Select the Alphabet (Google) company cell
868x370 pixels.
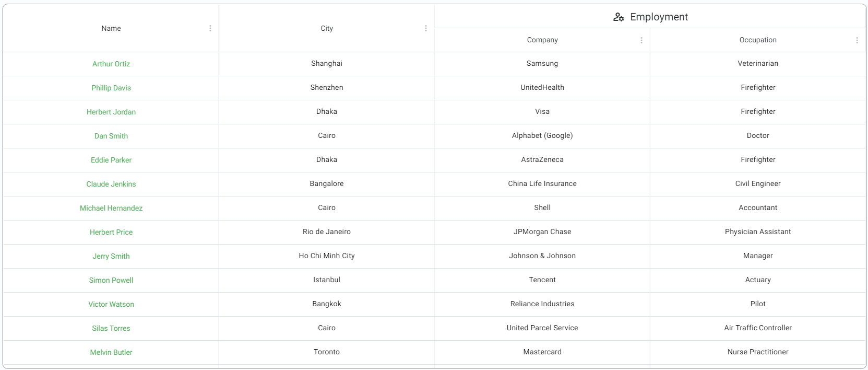pos(542,136)
